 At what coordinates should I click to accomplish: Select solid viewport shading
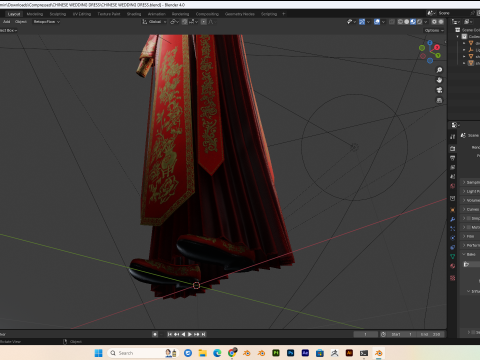pos(407,22)
